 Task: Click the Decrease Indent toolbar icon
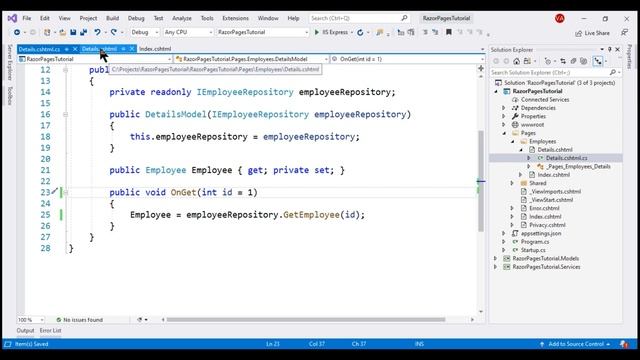pos(401,32)
